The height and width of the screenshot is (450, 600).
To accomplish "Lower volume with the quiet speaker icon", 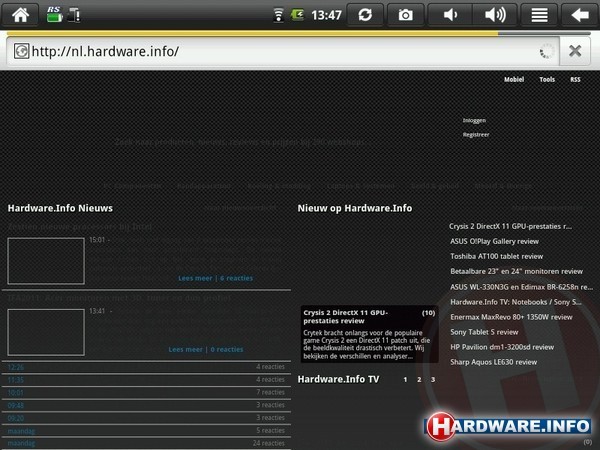I will coord(450,15).
